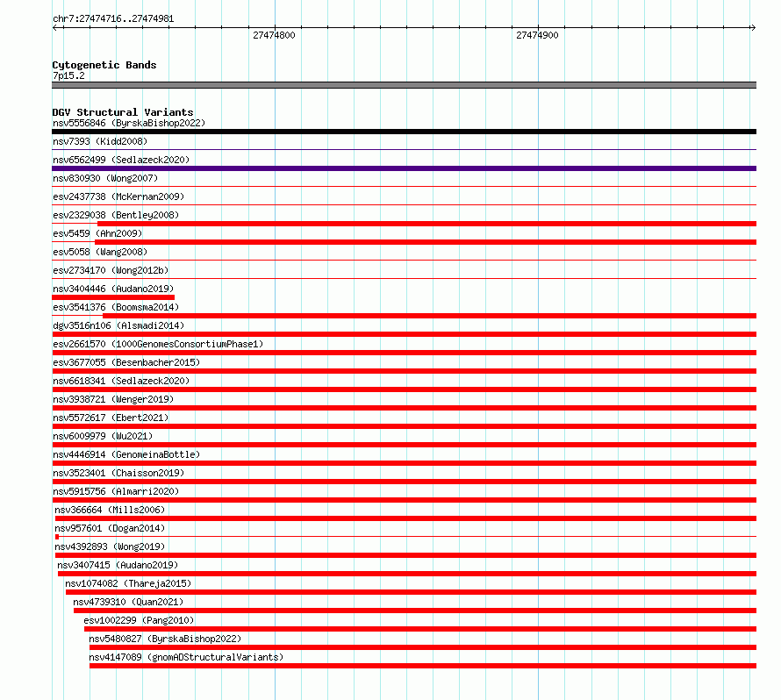781x700 pixels.
Task: Click the red bar under nsv4147089
Action: point(423,666)
